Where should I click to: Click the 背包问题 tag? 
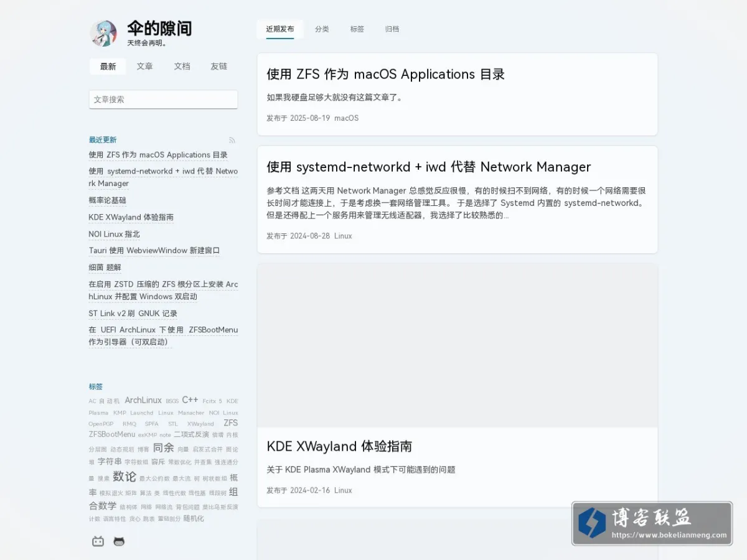click(188, 507)
